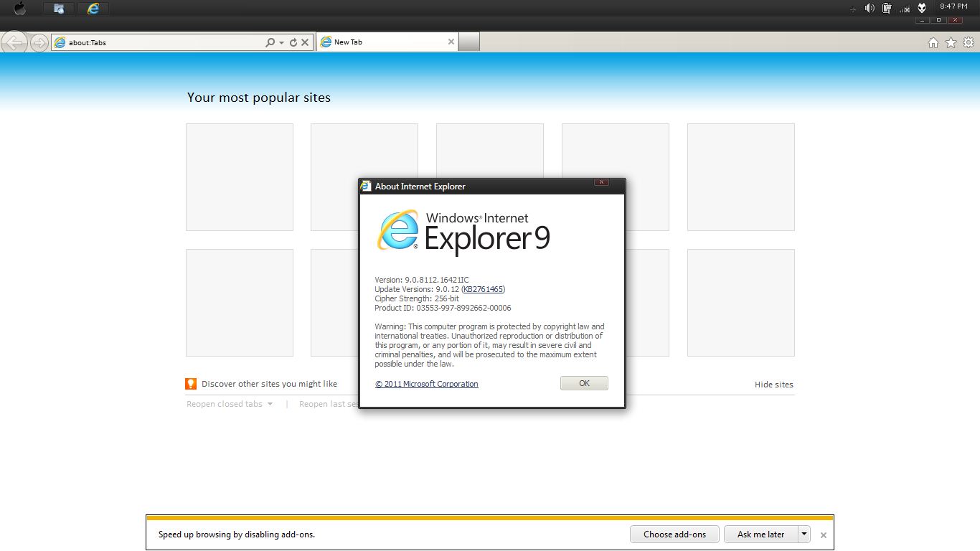Click the Apple logo start button

pyautogui.click(x=19, y=9)
